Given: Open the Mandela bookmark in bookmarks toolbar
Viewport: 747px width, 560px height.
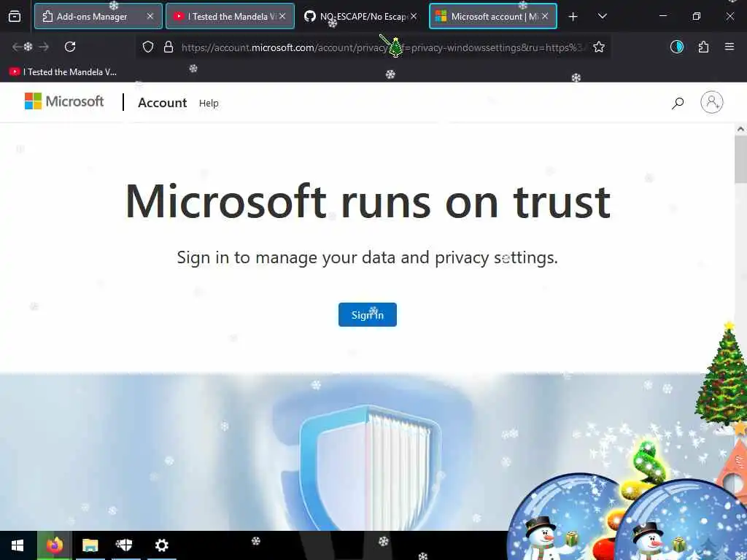Looking at the screenshot, I should [x=63, y=72].
